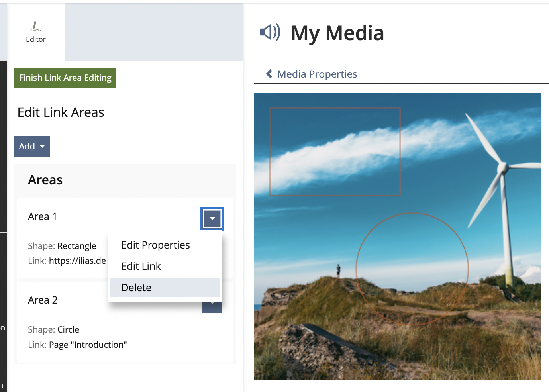Click the Area 1 title
This screenshot has height=392, width=549.
pos(42,216)
